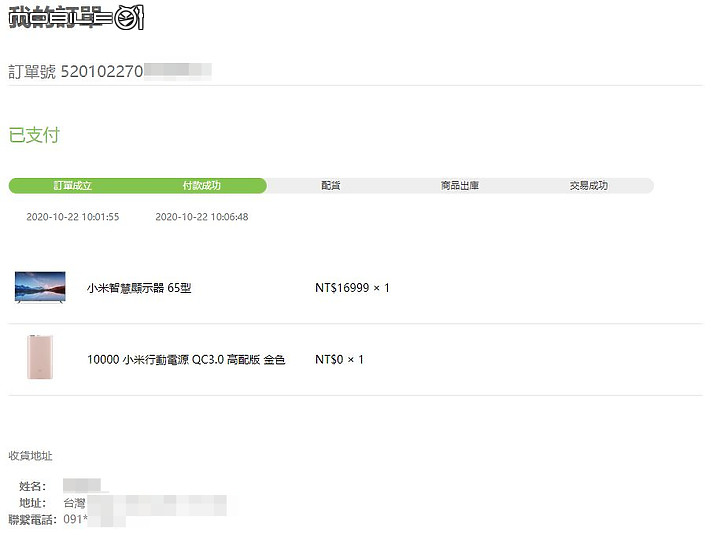Click the 聯繫電話 label

point(32,520)
